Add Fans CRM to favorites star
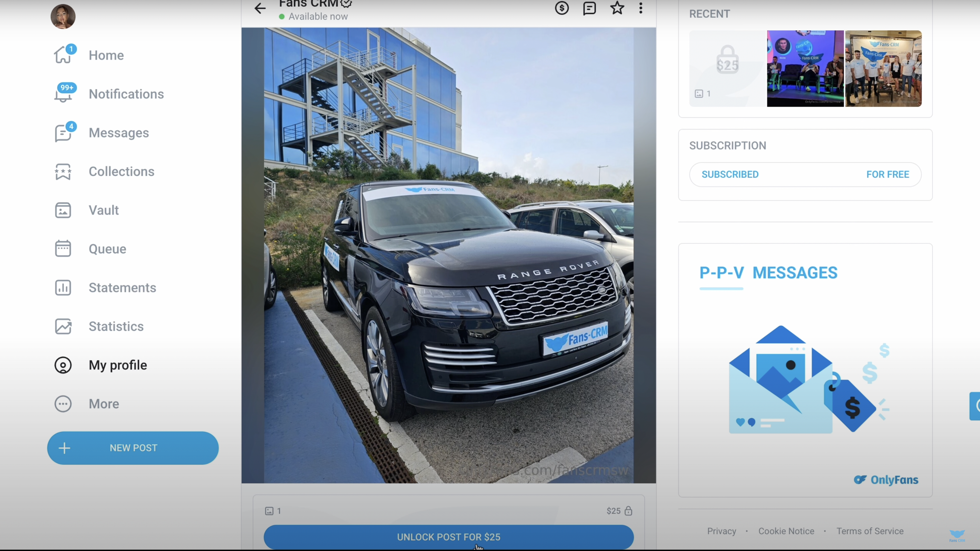This screenshot has width=980, height=551. click(617, 8)
